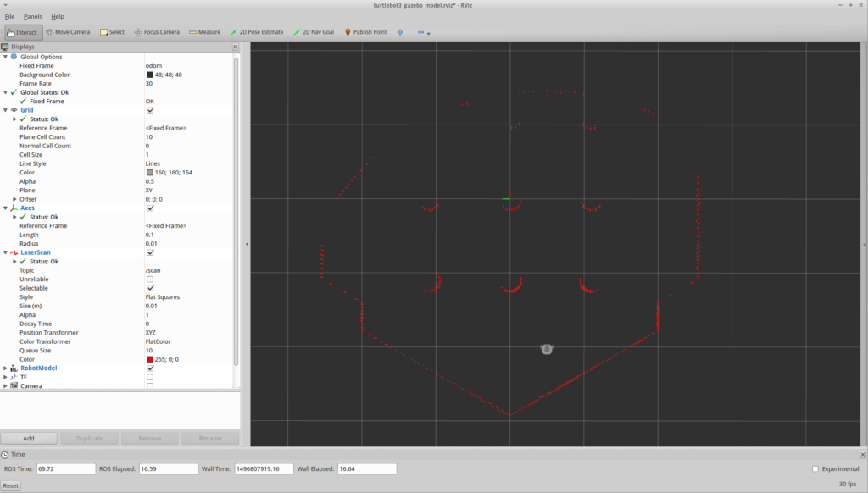Activate the Focus Camera tool
The height and width of the screenshot is (493, 868).
click(157, 32)
